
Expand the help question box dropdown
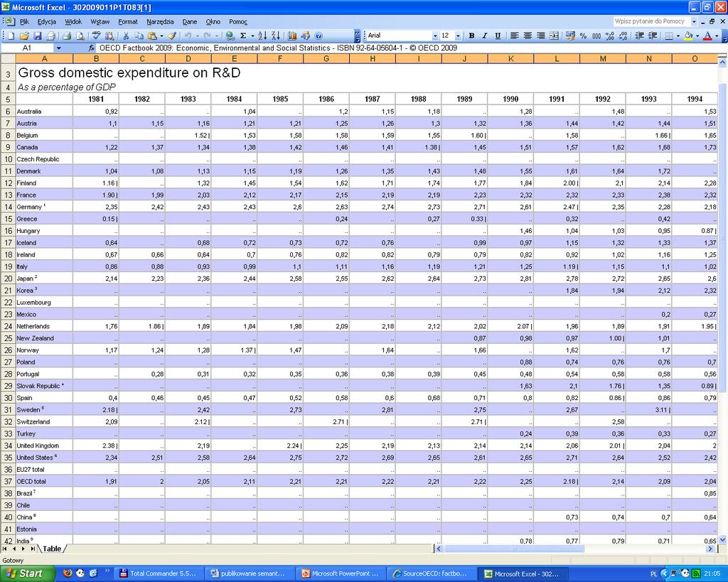pos(694,21)
